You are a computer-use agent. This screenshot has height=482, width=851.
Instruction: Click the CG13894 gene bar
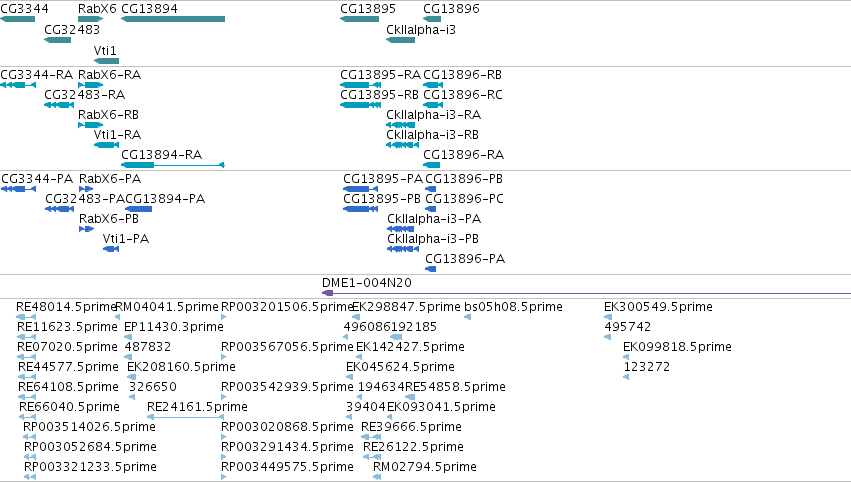pyautogui.click(x=173, y=19)
